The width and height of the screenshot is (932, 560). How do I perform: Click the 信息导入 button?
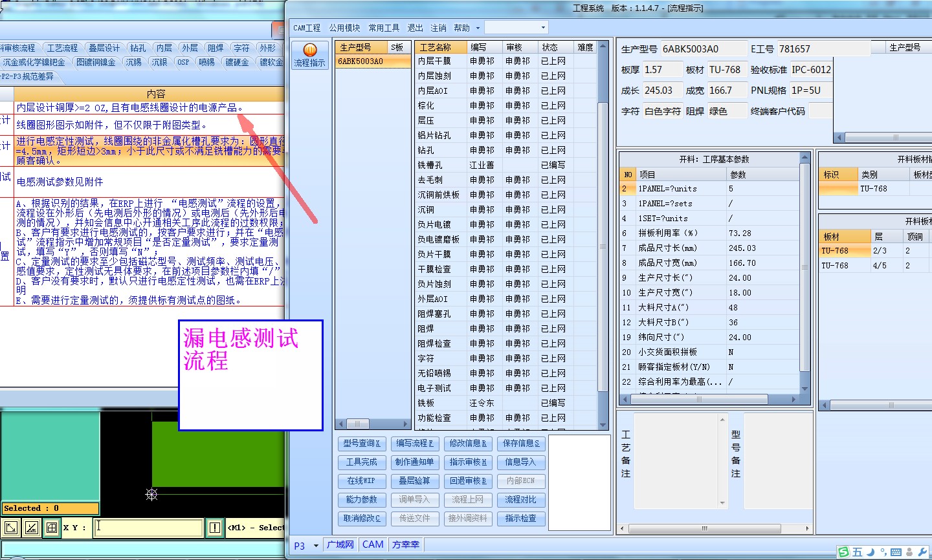(521, 462)
